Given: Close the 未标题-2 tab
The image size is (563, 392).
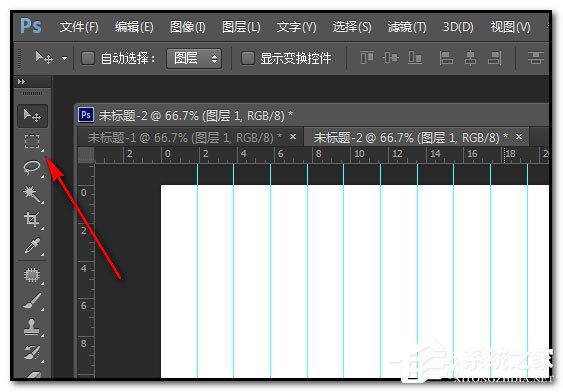Looking at the screenshot, I should tap(519, 136).
